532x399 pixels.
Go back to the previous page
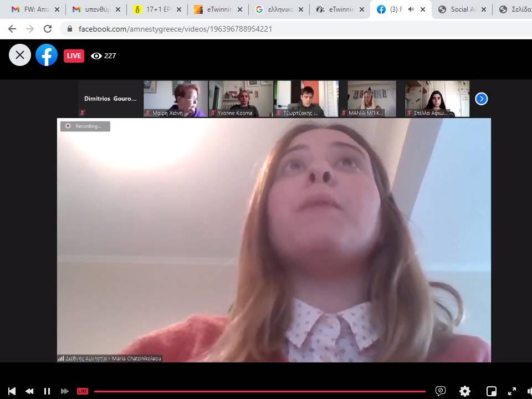tap(12, 29)
